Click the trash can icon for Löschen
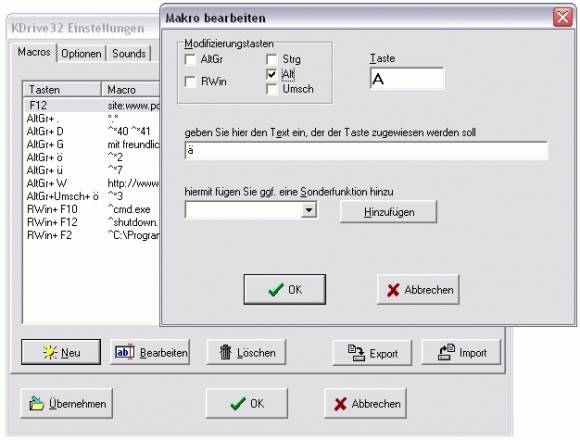The height and width of the screenshot is (440, 580). pyautogui.click(x=226, y=352)
